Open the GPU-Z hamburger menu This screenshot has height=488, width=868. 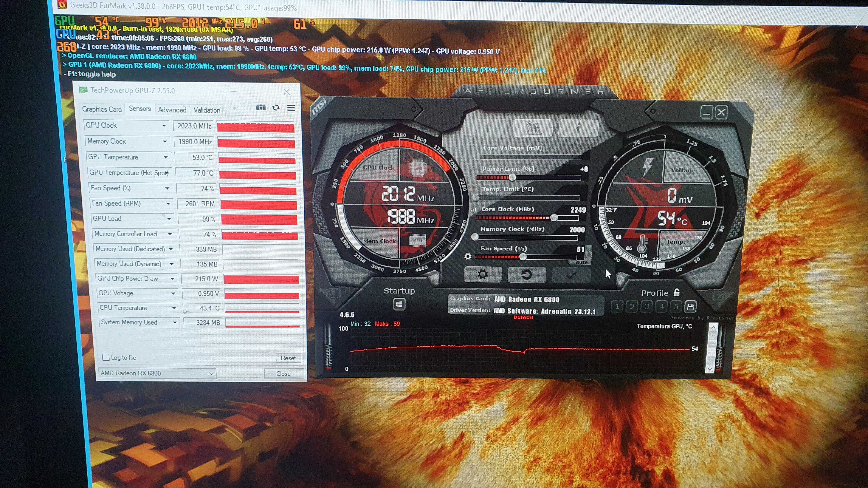(x=291, y=108)
